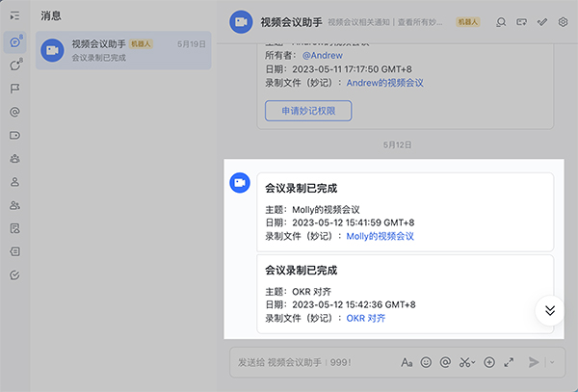Click the scissors screenshot icon

pos(465,363)
